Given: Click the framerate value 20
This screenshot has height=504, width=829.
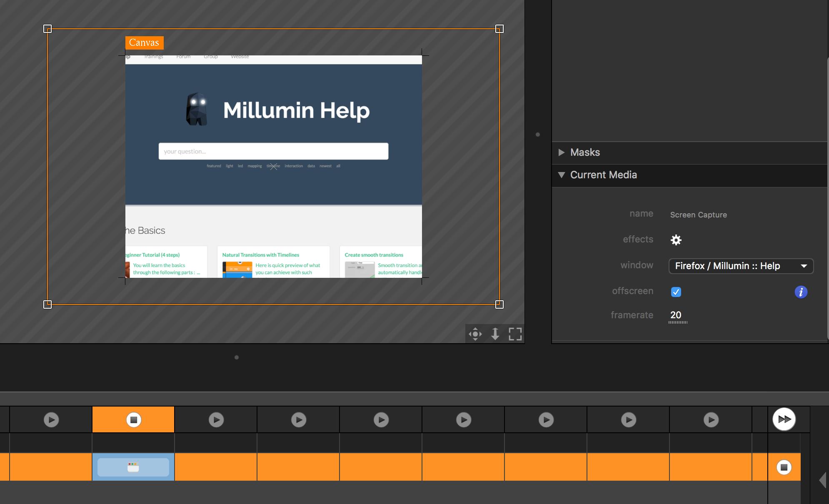Looking at the screenshot, I should [x=676, y=315].
